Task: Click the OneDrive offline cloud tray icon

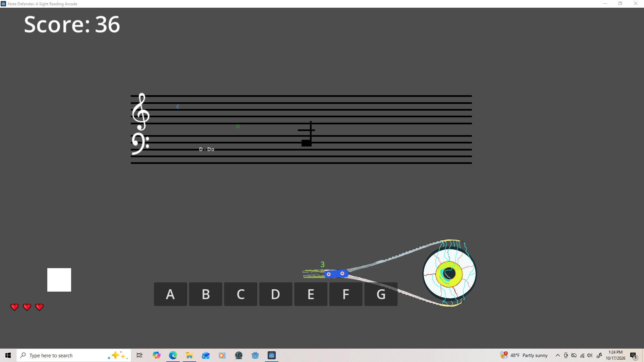Action: (574, 355)
